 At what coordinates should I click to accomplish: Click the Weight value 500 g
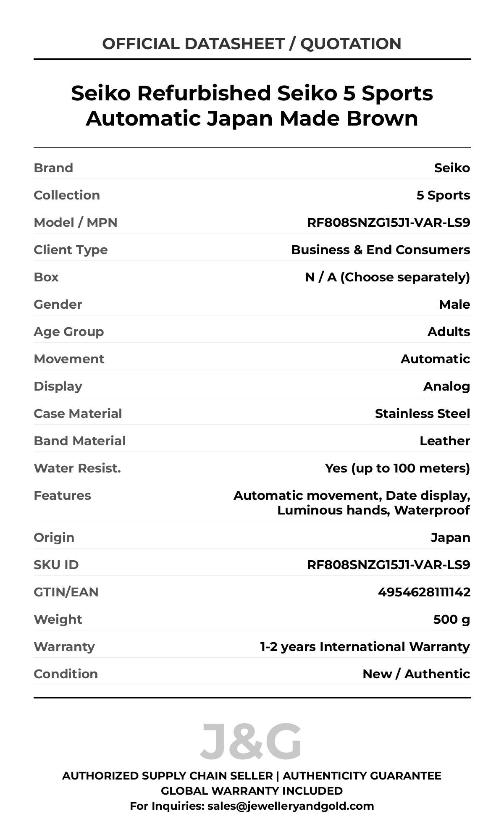pos(451,619)
